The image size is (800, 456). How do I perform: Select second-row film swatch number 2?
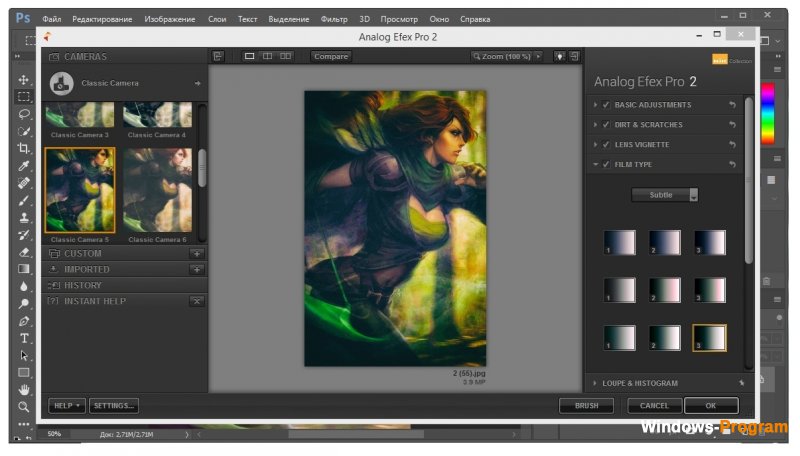tap(664, 290)
